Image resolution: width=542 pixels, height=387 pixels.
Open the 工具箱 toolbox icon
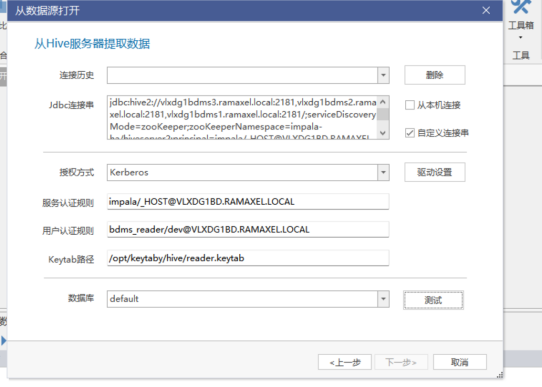click(x=521, y=8)
